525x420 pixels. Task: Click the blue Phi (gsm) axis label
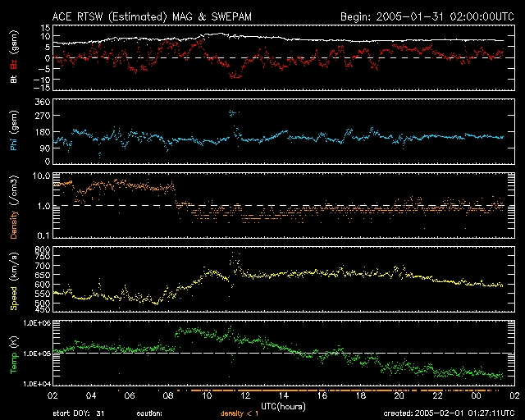click(14, 132)
